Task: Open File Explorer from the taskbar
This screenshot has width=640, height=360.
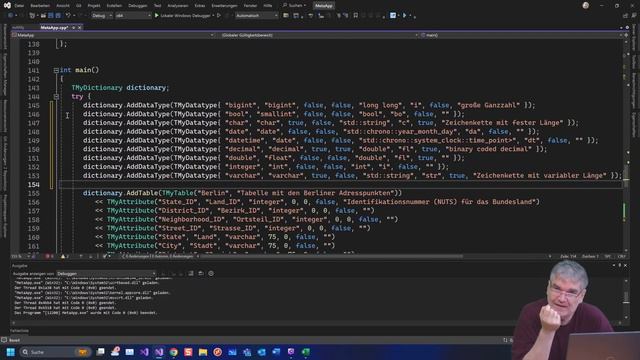Action: tap(203, 352)
